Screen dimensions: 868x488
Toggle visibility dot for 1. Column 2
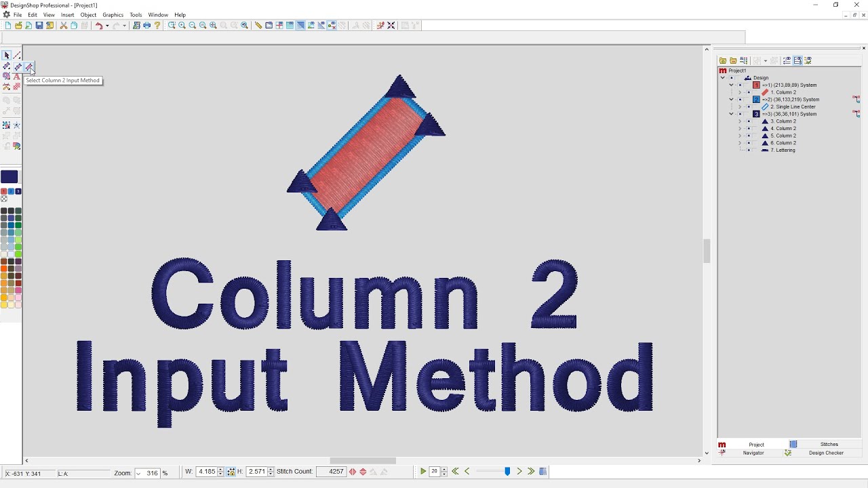(x=749, y=92)
